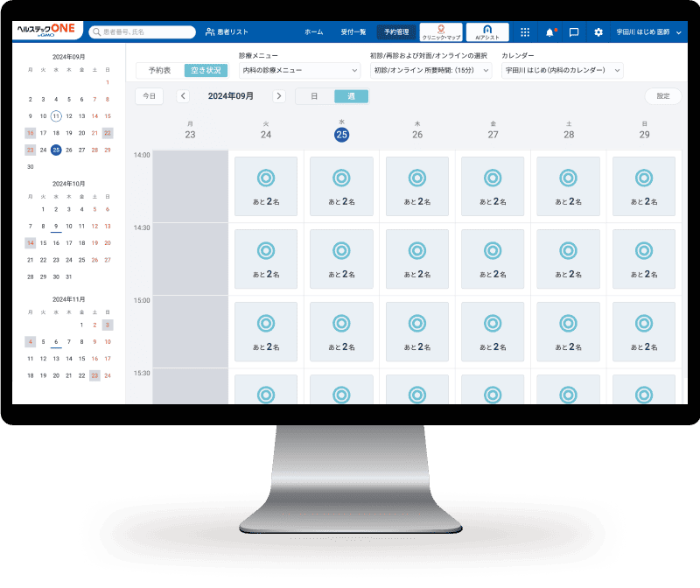Open the AIアシスト icon button

(487, 32)
